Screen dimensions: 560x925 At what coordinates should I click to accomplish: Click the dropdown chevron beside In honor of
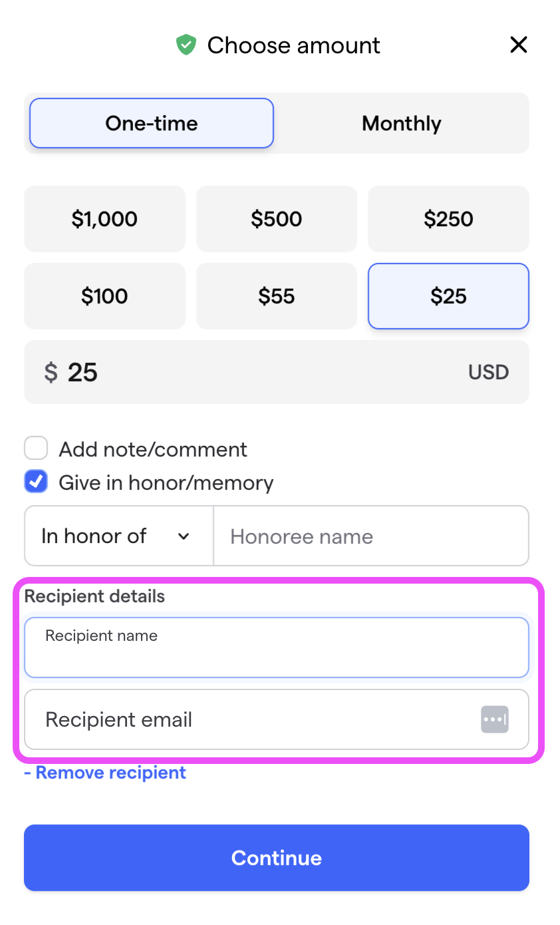click(x=184, y=536)
